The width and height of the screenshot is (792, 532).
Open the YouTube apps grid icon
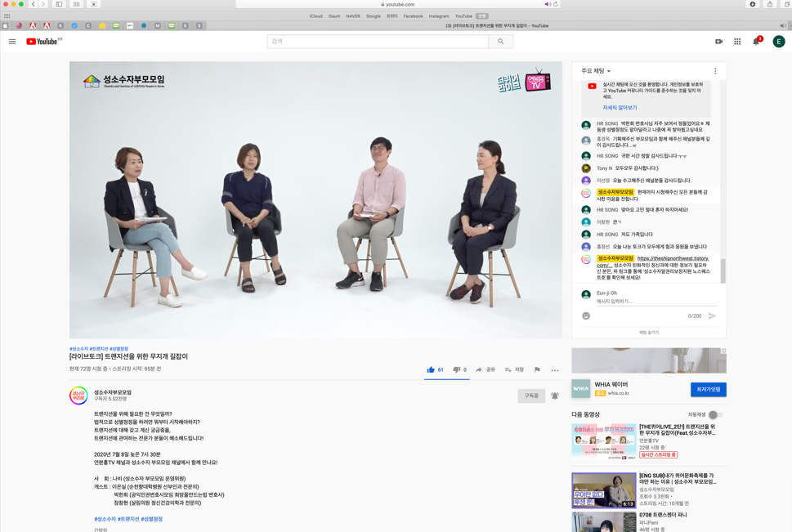[737, 42]
